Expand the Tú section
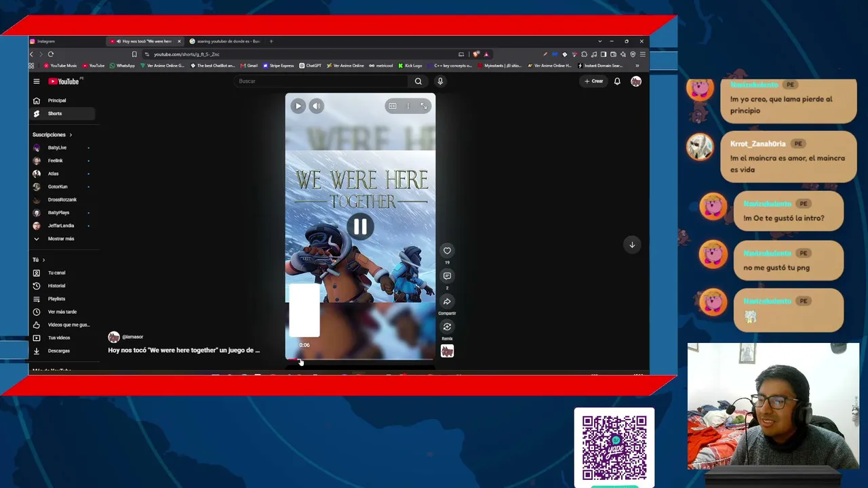The height and width of the screenshot is (488, 868). [39, 260]
